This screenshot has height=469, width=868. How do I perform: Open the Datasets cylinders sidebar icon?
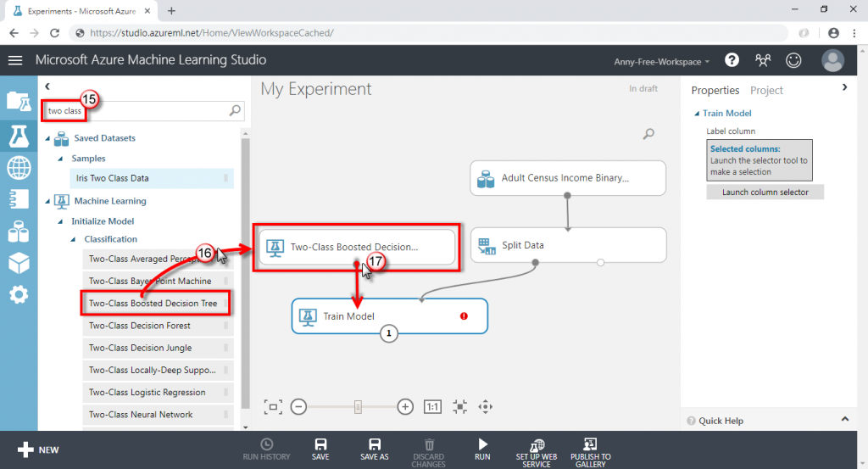tap(19, 232)
